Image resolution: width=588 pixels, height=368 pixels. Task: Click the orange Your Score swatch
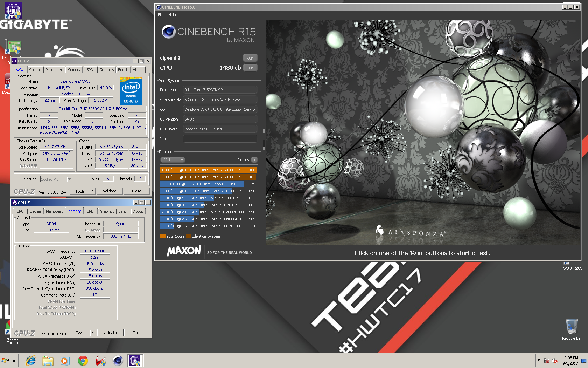point(163,236)
